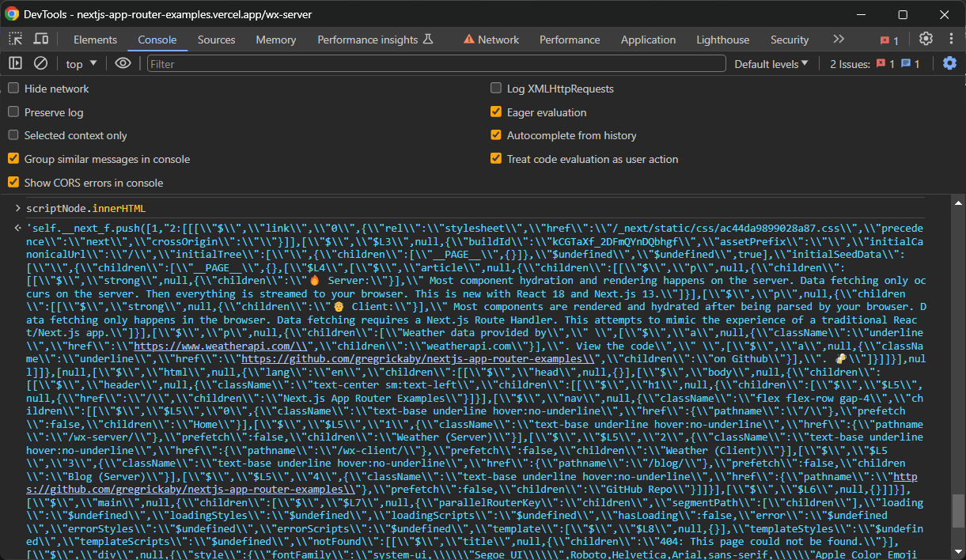966x560 pixels.
Task: Show console sidebar with the panel icon
Action: click(14, 63)
